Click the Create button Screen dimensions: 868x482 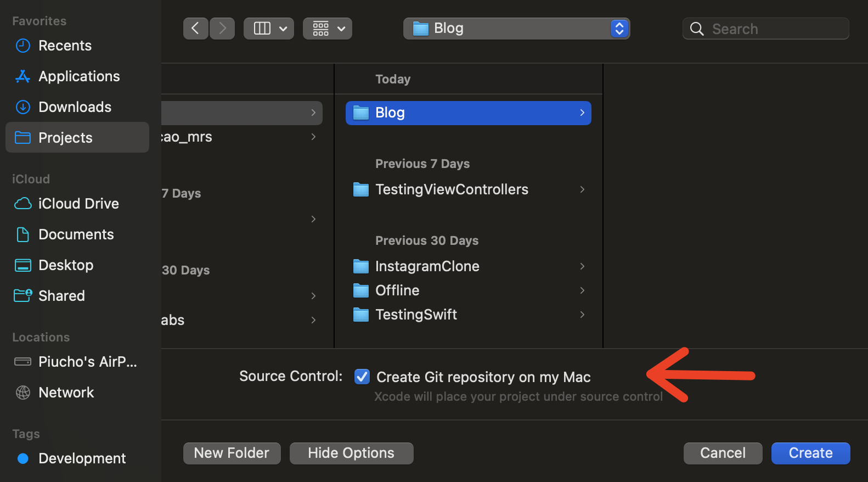811,453
